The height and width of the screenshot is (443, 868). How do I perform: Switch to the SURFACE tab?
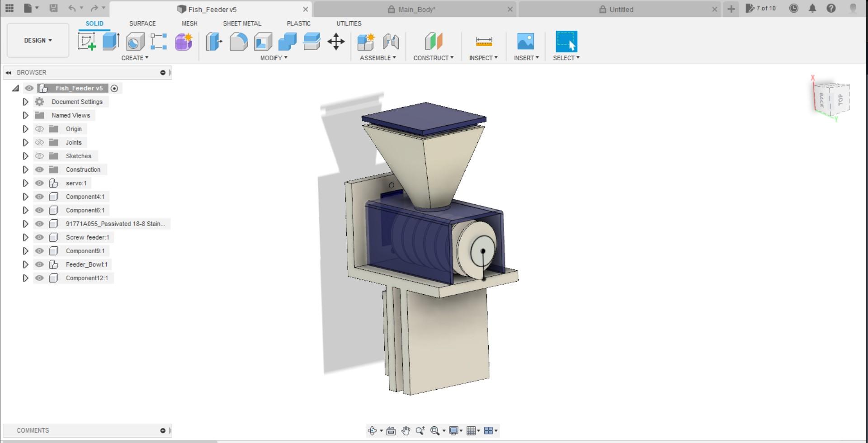coord(142,24)
